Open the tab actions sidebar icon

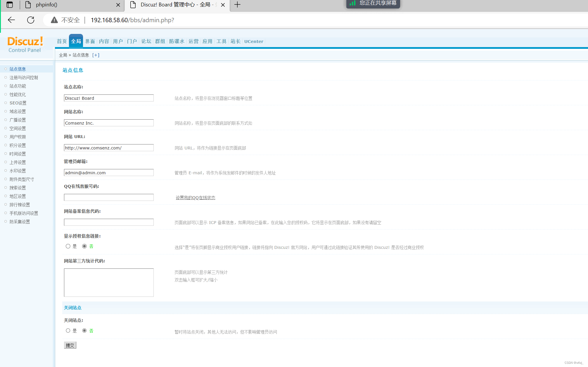click(10, 5)
